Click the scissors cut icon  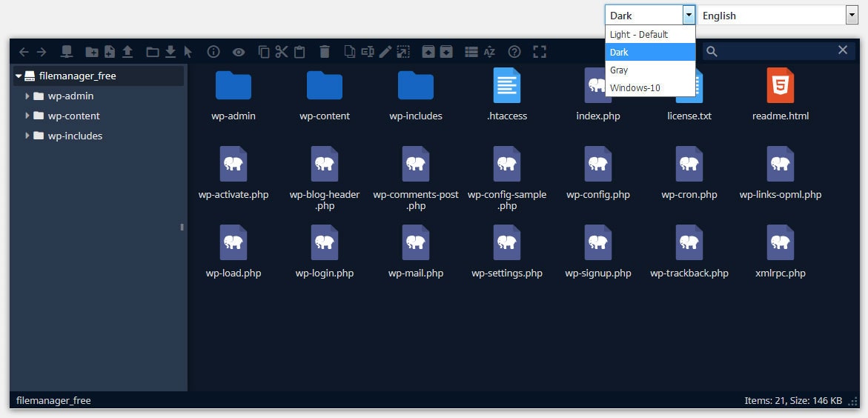(x=282, y=52)
